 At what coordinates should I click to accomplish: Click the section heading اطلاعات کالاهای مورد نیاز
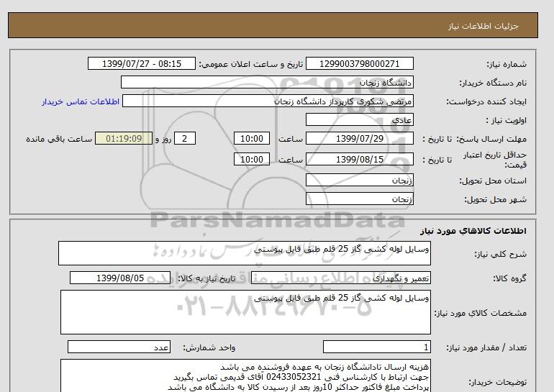(x=473, y=231)
